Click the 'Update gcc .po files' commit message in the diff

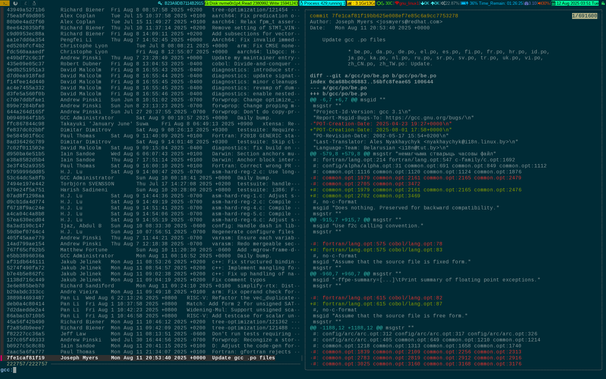pyautogui.click(x=354, y=40)
